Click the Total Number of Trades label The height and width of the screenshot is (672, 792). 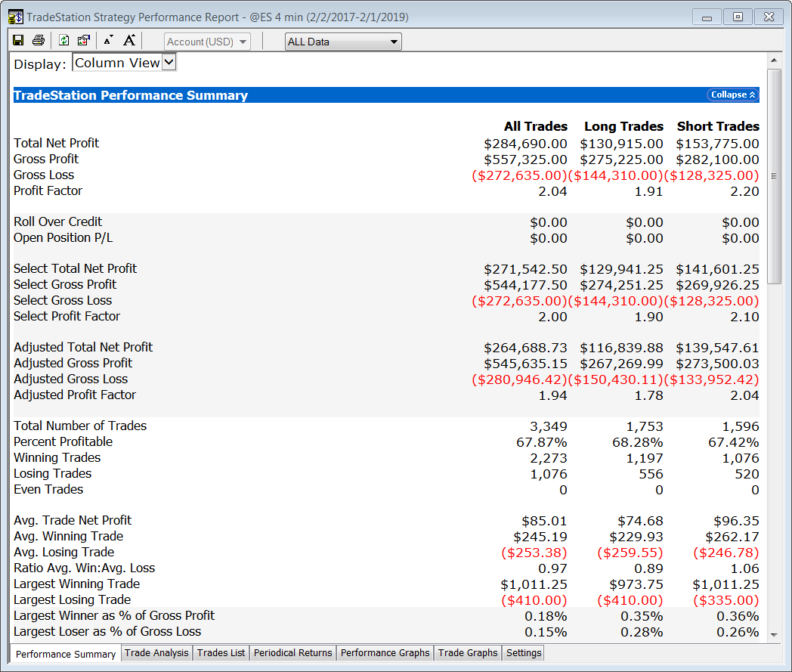pyautogui.click(x=80, y=426)
